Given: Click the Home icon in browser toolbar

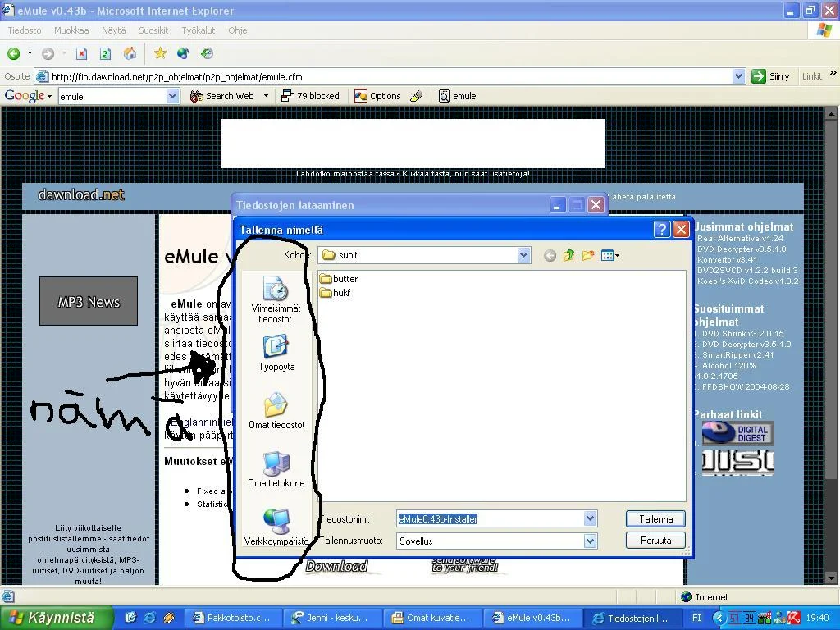Looking at the screenshot, I should pyautogui.click(x=130, y=53).
